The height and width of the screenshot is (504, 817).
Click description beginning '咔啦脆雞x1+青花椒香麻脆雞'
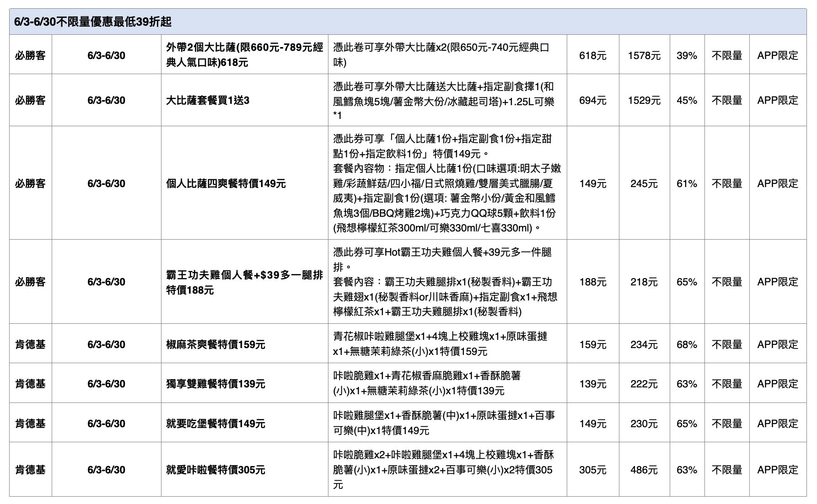427,383
